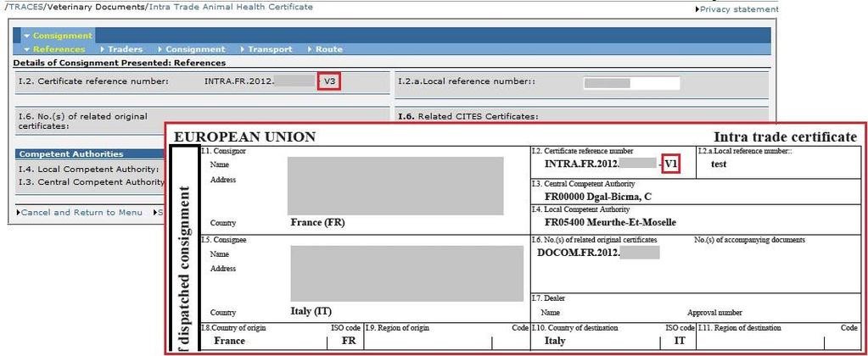Click the 'I.7. Dealer' field label

pyautogui.click(x=548, y=298)
